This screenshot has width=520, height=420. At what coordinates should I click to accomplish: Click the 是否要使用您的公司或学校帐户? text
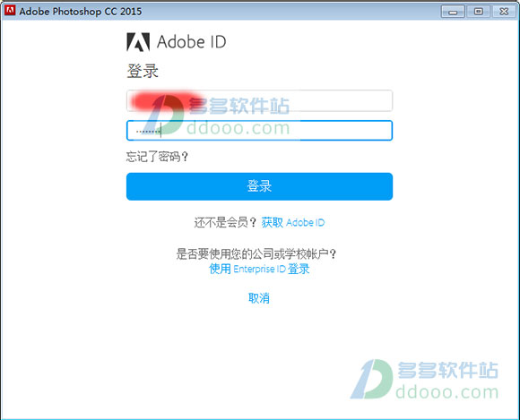click(x=256, y=254)
